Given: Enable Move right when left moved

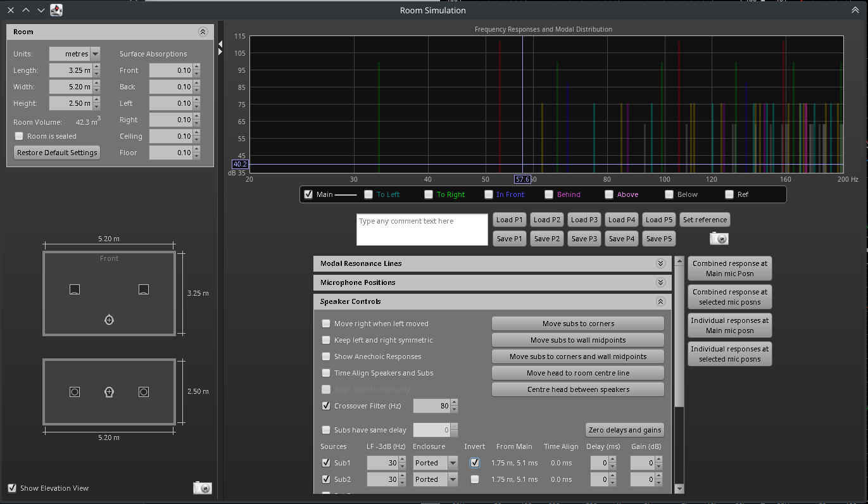Looking at the screenshot, I should coord(326,324).
